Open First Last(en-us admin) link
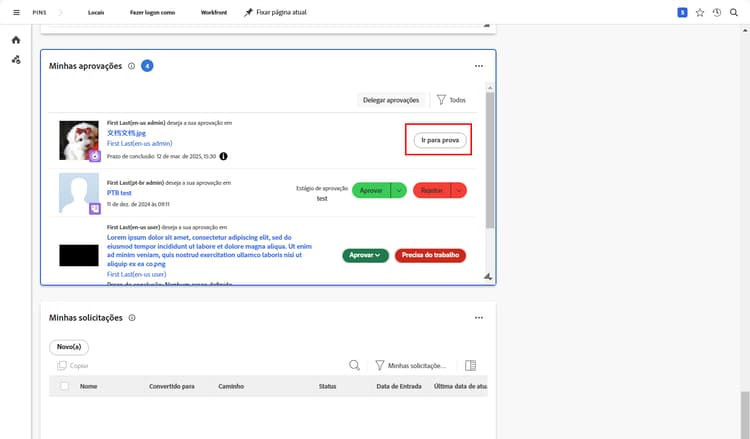The width and height of the screenshot is (750, 439). 140,143
